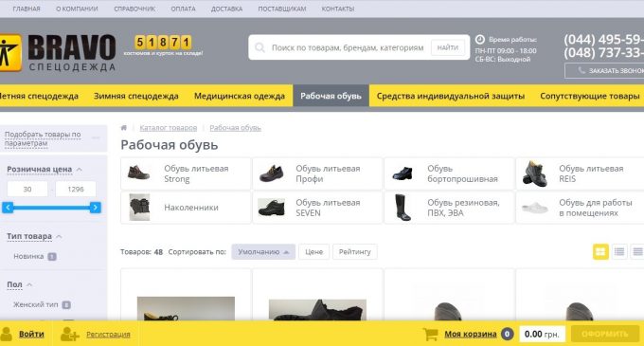The width and height of the screenshot is (644, 346).
Task: Click the Войти login link
Action: click(x=31, y=334)
